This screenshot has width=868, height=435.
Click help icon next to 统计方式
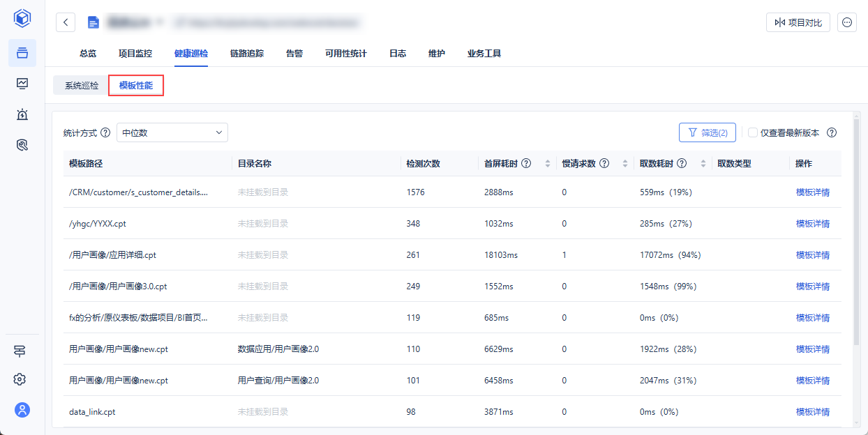click(x=105, y=132)
